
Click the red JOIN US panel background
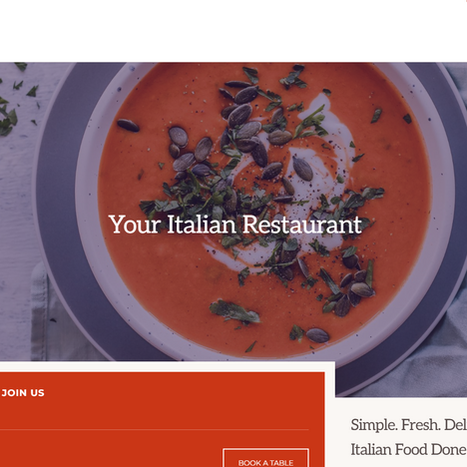click(x=160, y=410)
